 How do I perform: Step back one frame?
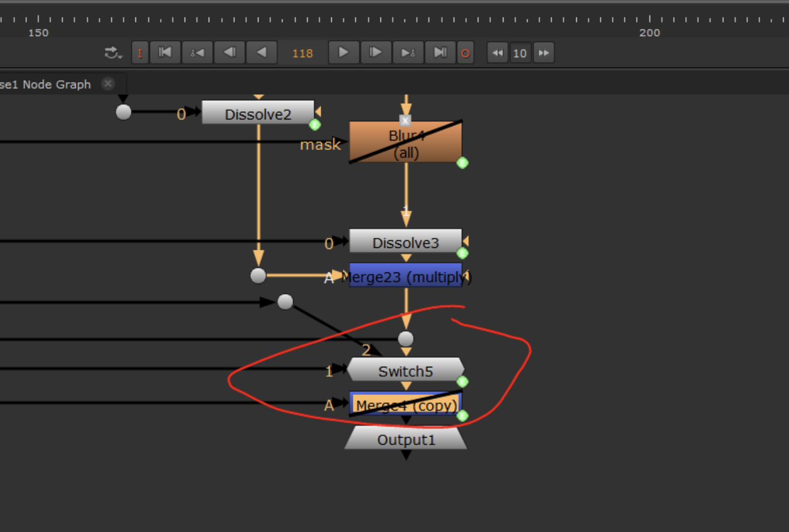[229, 53]
